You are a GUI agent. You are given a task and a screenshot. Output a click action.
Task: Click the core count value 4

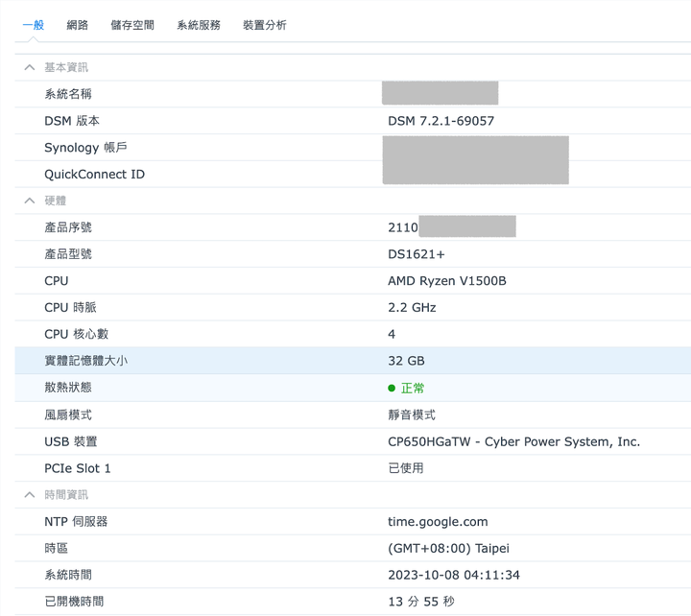pyautogui.click(x=392, y=335)
